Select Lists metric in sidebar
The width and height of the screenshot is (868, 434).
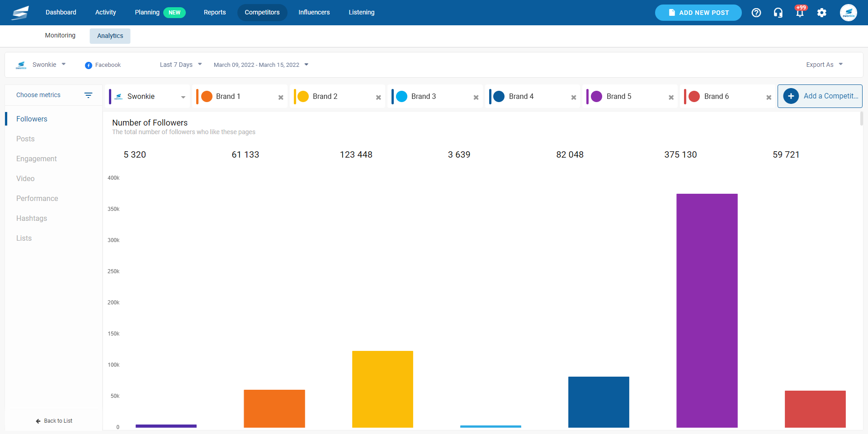point(24,238)
